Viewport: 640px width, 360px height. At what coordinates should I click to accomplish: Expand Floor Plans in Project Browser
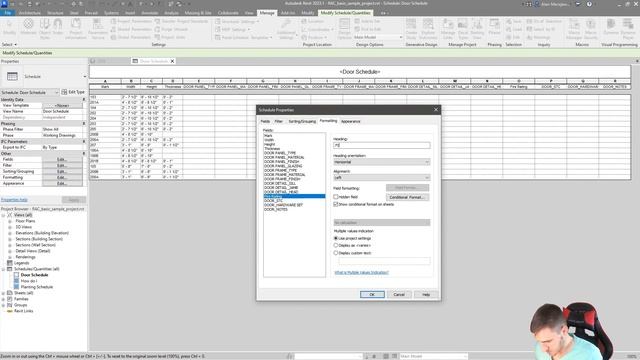point(10,221)
